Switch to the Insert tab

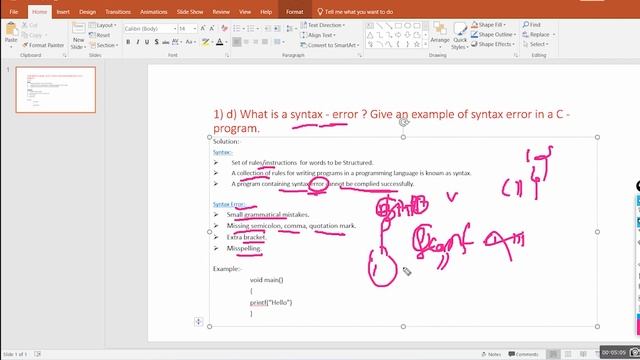coord(63,12)
